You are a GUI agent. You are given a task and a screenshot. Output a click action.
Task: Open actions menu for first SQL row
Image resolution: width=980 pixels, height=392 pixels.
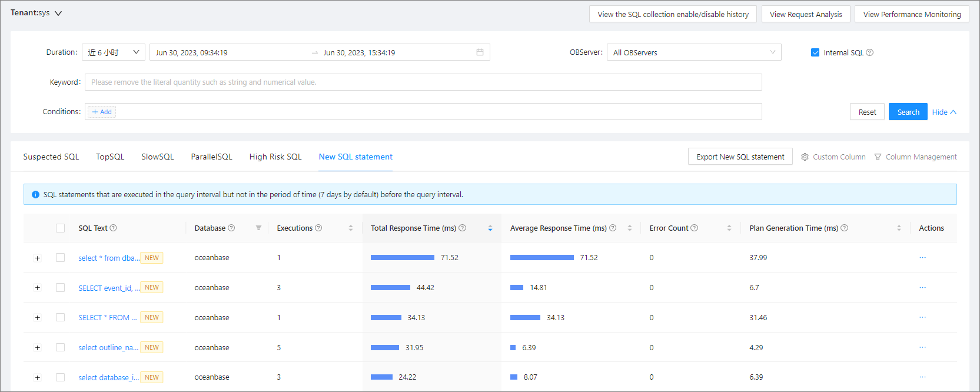pos(922,258)
